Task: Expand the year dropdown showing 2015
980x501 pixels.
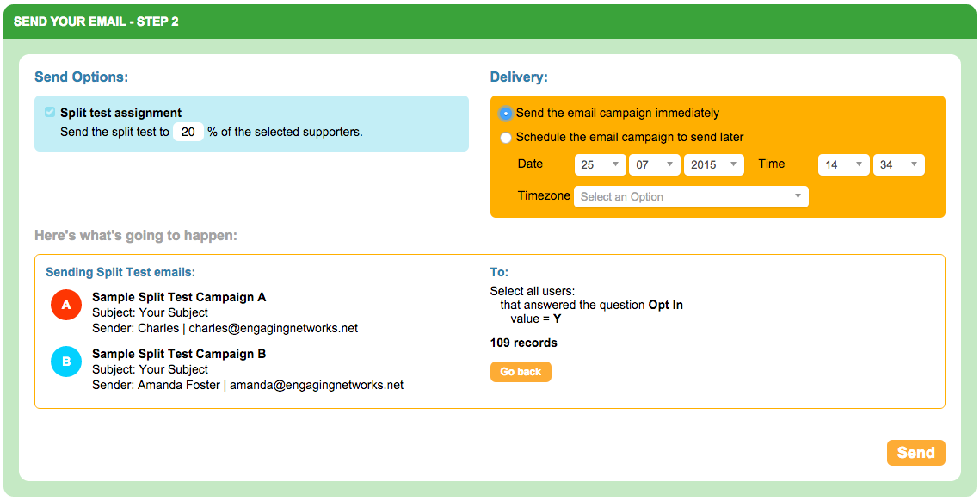Action: tap(713, 164)
